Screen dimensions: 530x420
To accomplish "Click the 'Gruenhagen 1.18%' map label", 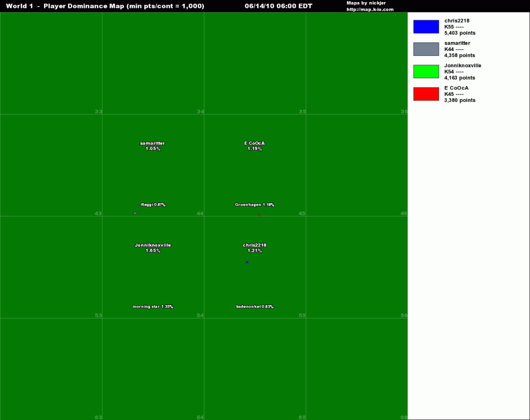I will coord(255,205).
